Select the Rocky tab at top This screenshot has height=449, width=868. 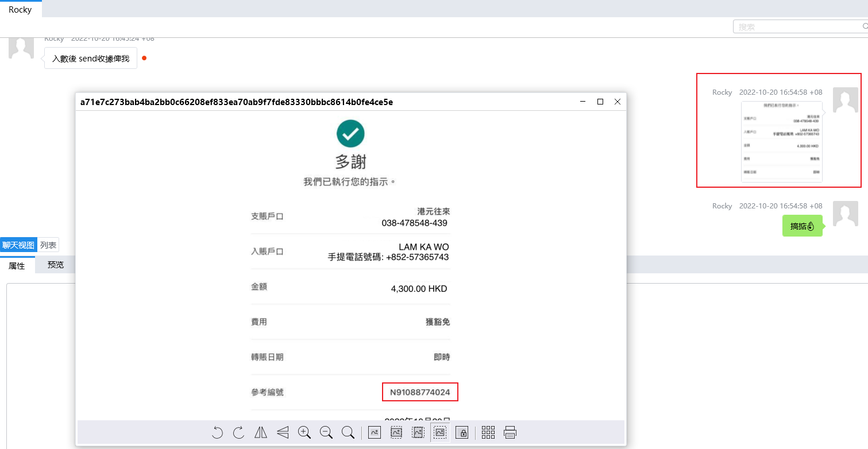point(20,10)
